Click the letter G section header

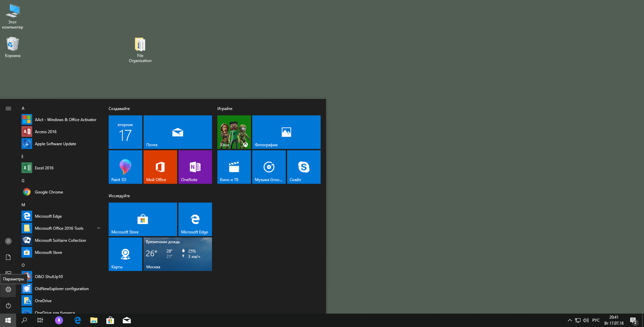[x=23, y=181]
